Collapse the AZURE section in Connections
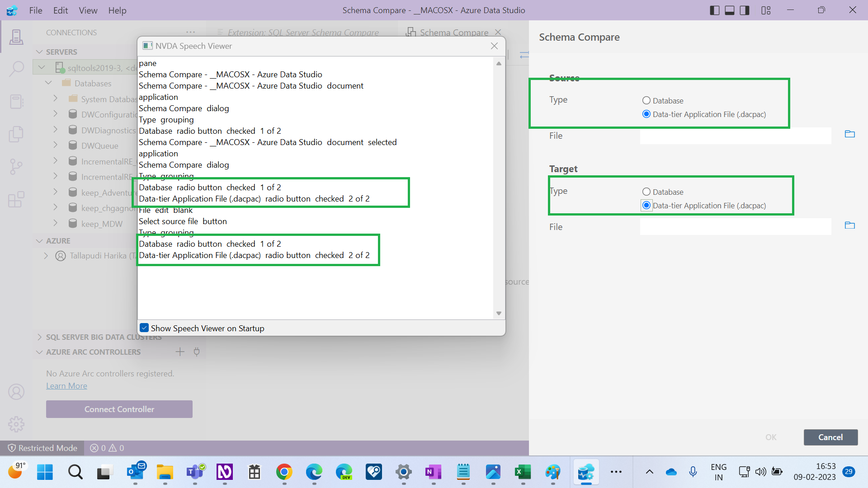This screenshot has width=868, height=488. coord(39,240)
